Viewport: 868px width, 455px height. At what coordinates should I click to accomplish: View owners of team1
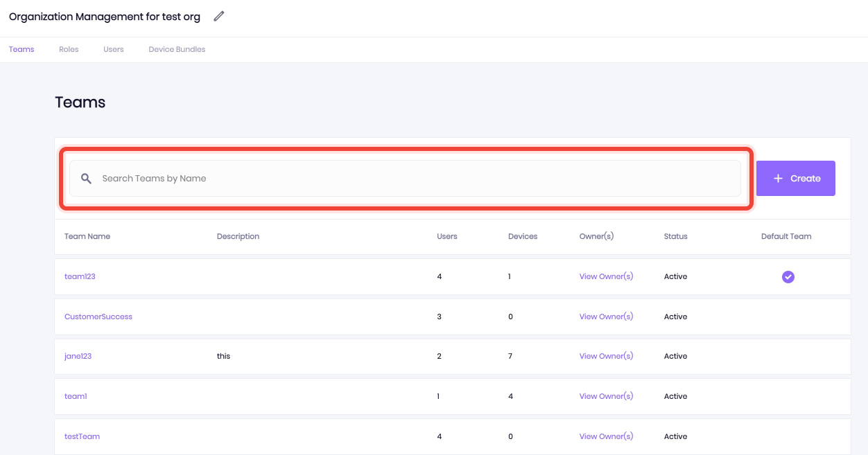pyautogui.click(x=606, y=396)
